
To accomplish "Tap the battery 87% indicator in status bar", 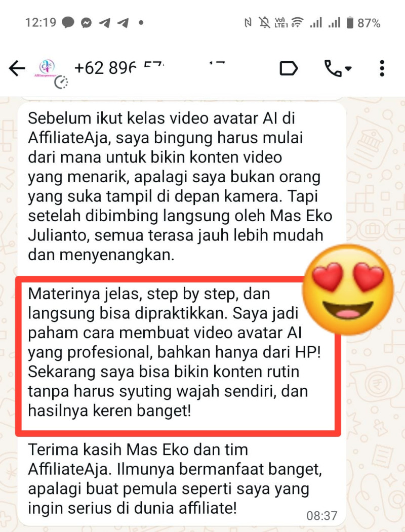I will 363,23.
